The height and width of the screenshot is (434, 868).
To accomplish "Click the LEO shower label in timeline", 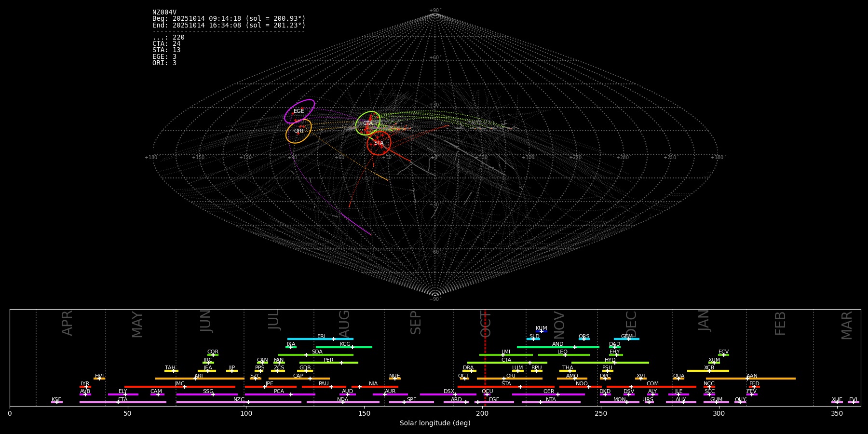I will tap(562, 352).
